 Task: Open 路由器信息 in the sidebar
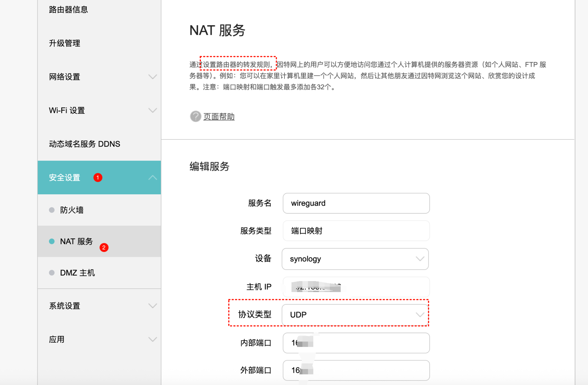coord(68,10)
